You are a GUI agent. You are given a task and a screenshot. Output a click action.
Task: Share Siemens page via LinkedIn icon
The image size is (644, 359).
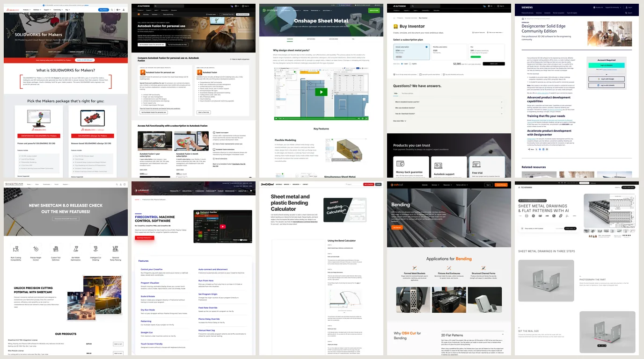pos(543,149)
